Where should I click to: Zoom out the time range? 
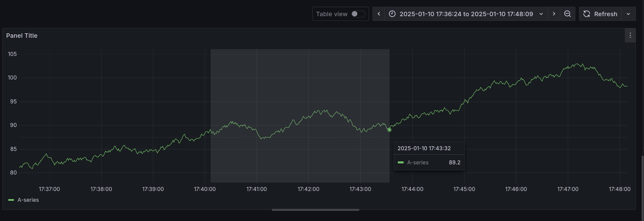pyautogui.click(x=567, y=14)
